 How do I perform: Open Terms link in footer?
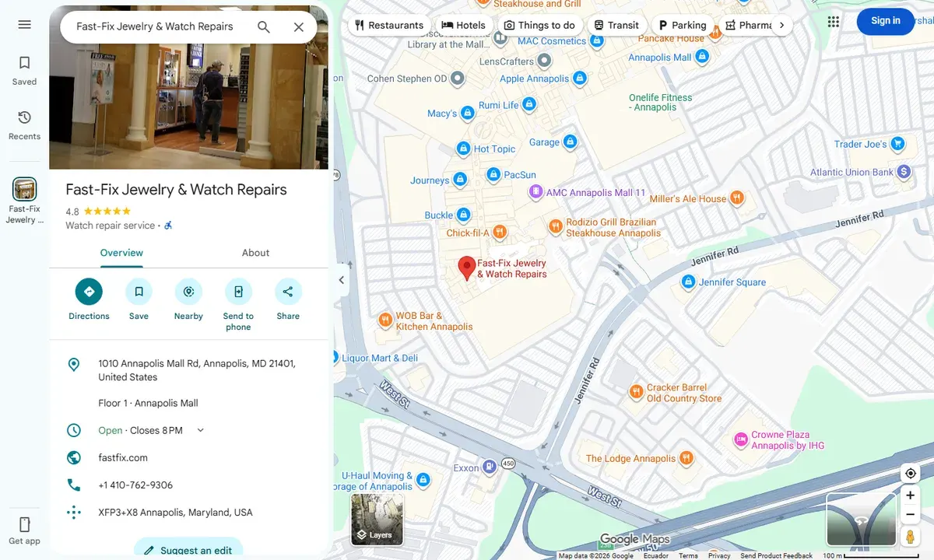pos(688,555)
